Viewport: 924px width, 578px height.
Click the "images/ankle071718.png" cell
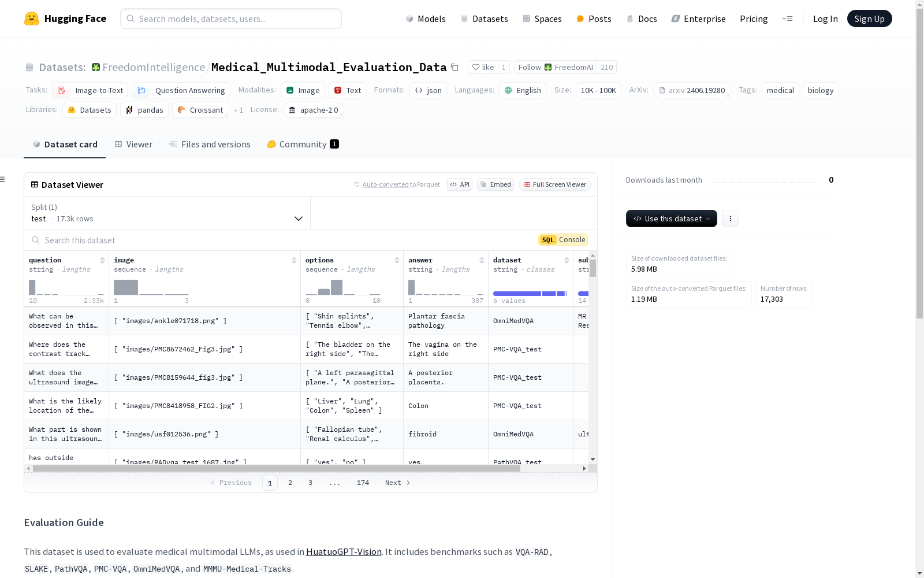click(204, 321)
